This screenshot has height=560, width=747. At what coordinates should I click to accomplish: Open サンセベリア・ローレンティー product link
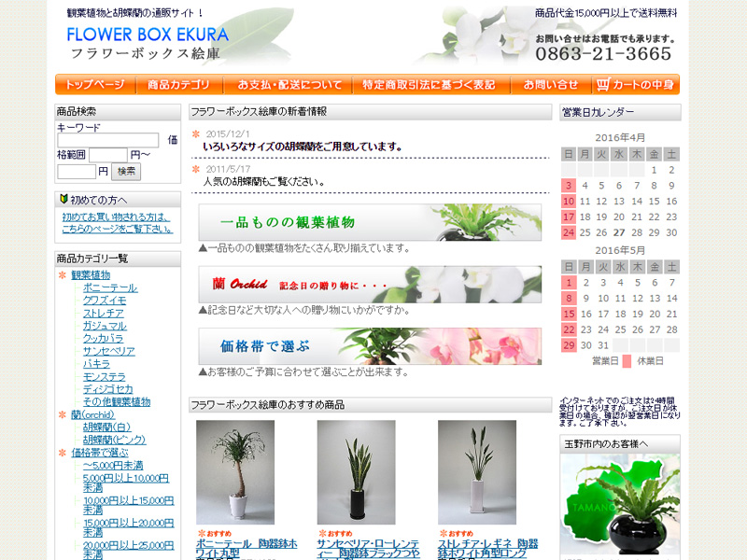tap(368, 549)
